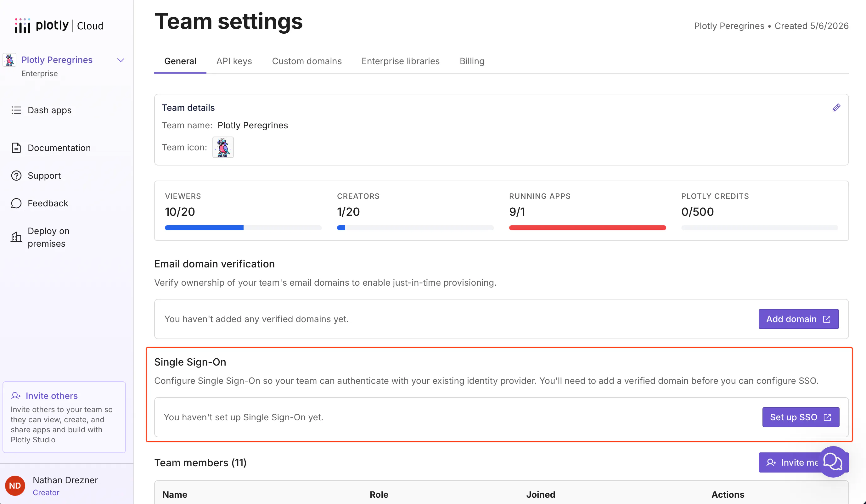Click the Nathan Drezner user name
866x504 pixels.
click(x=65, y=480)
